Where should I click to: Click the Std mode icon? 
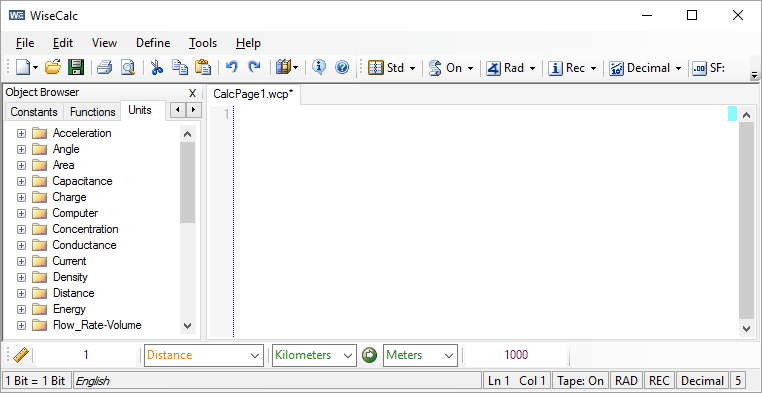376,68
